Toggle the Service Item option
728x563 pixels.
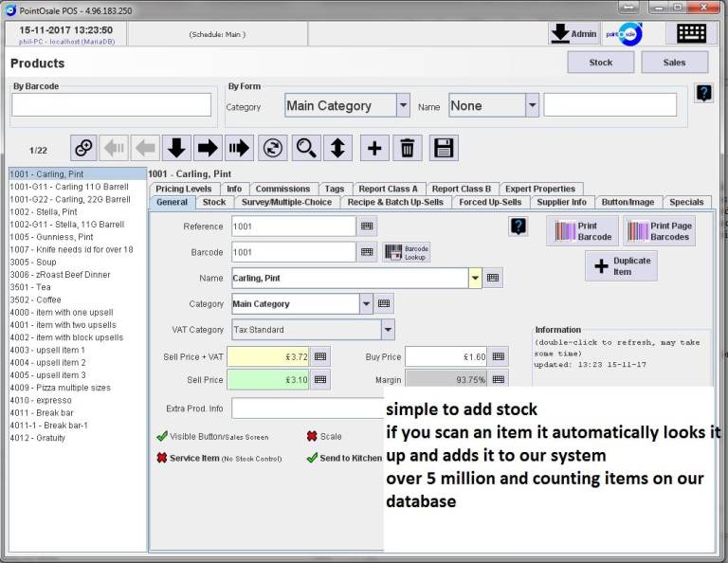pos(162,458)
